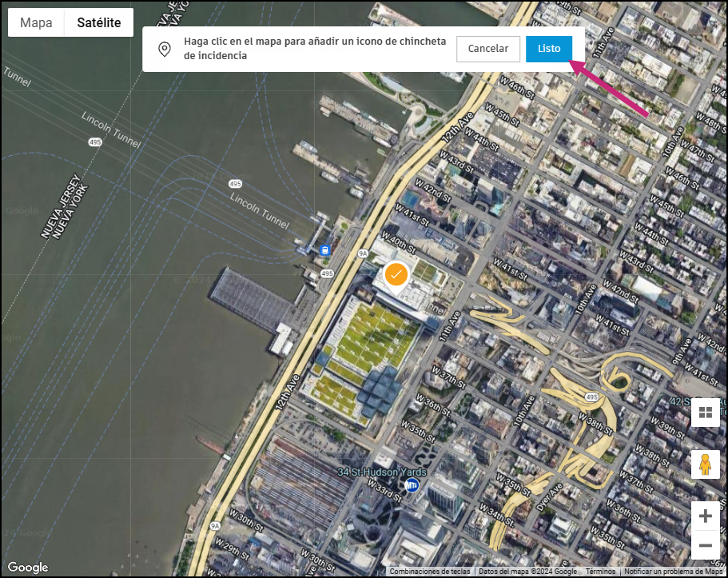Switch to the Mapa view tab
This screenshot has height=578, width=728.
click(36, 22)
